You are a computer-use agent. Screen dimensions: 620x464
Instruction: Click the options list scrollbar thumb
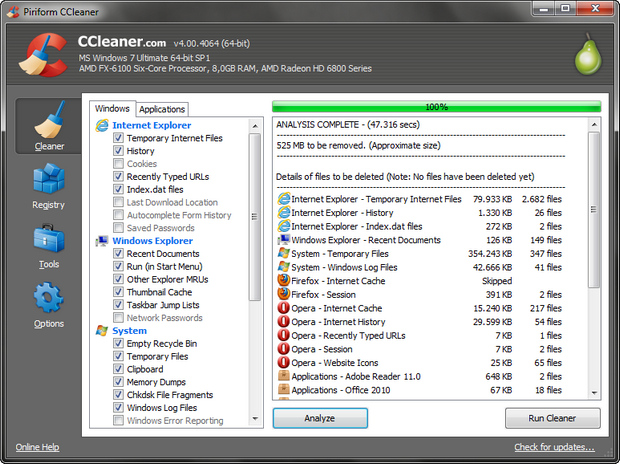coord(255,217)
